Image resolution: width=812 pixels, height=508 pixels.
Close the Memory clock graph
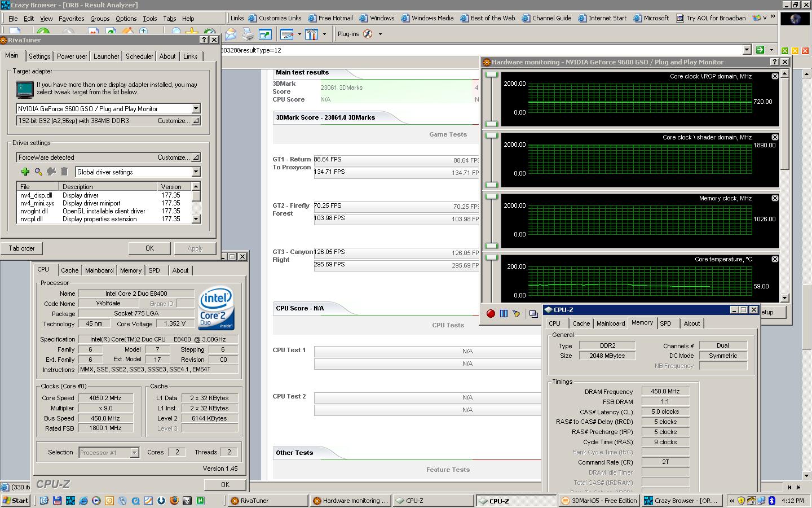(775, 198)
